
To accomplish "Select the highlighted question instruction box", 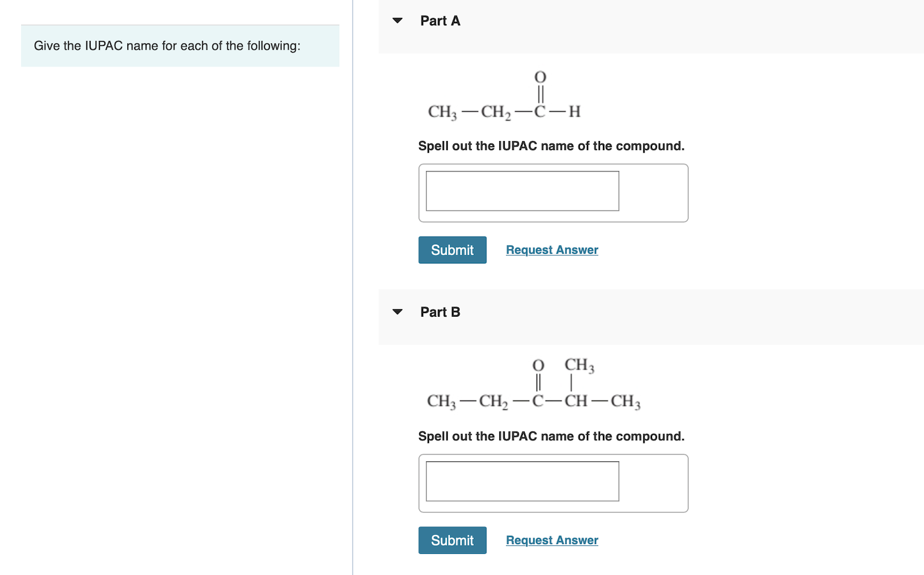I will (x=179, y=45).
